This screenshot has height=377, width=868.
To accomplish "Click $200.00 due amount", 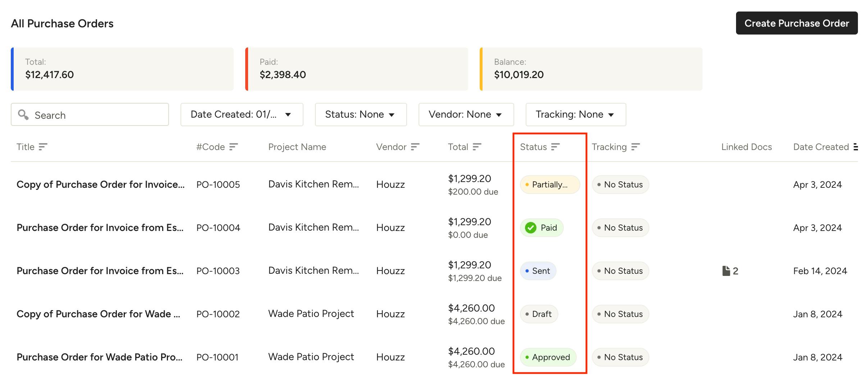I will 473,192.
